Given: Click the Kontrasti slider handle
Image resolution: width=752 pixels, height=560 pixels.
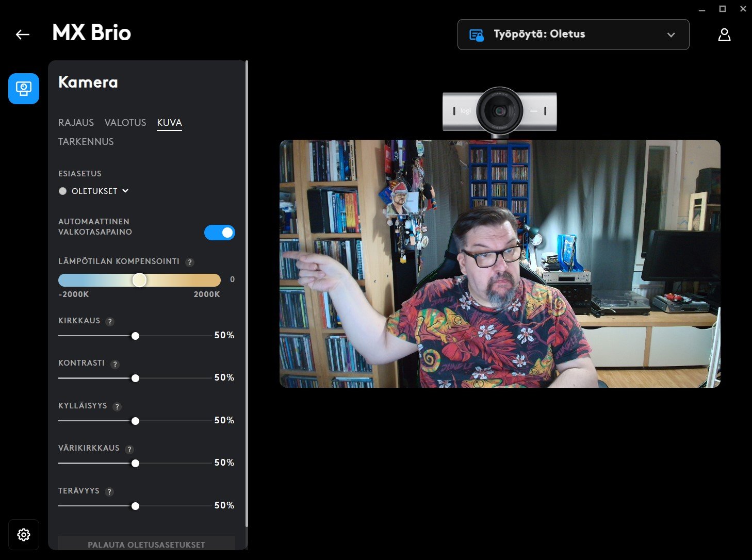Looking at the screenshot, I should click(x=135, y=378).
